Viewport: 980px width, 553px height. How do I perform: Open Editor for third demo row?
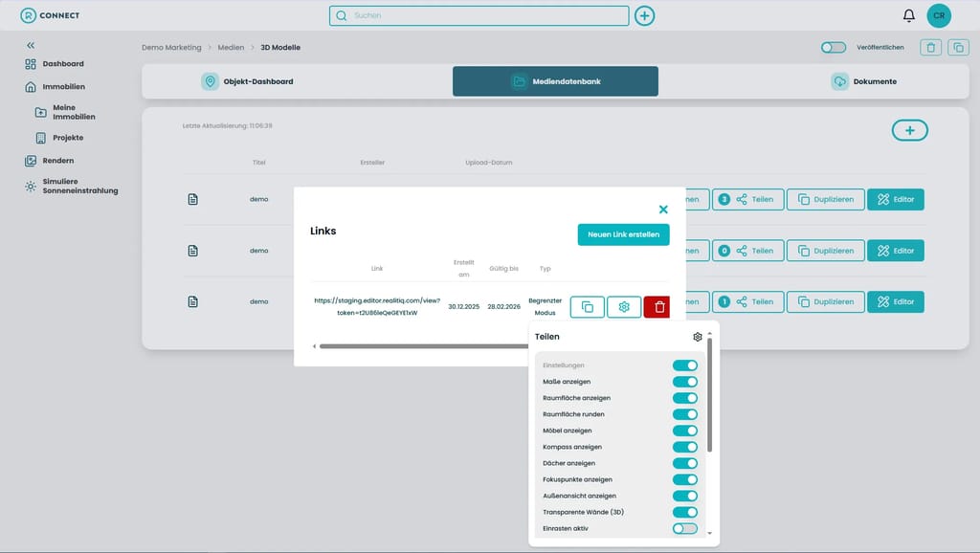(895, 301)
